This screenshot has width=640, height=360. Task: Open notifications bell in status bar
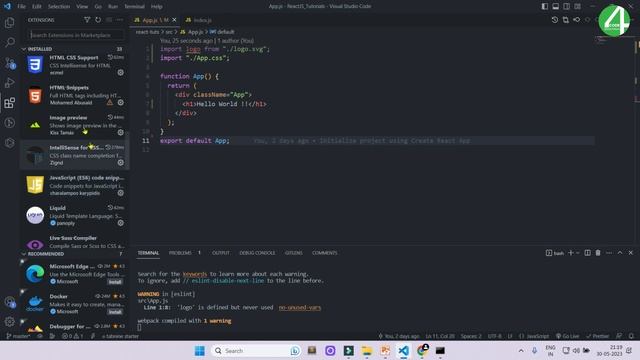click(631, 336)
